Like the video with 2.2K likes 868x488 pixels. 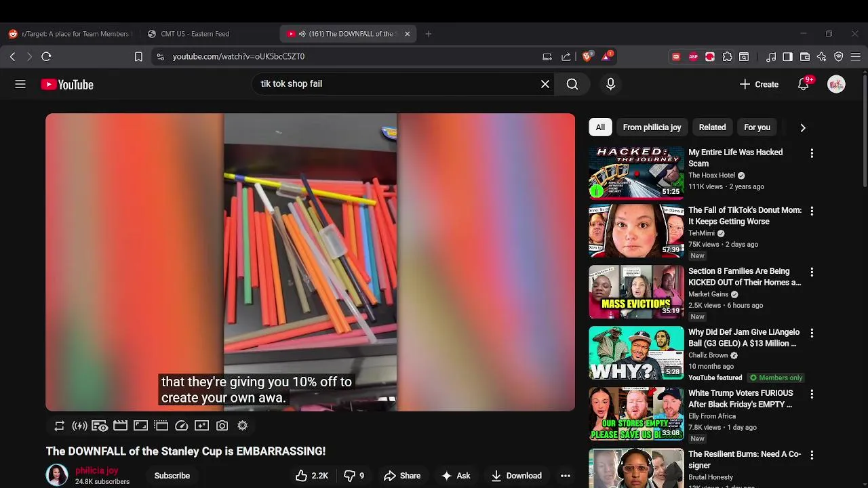(312, 476)
